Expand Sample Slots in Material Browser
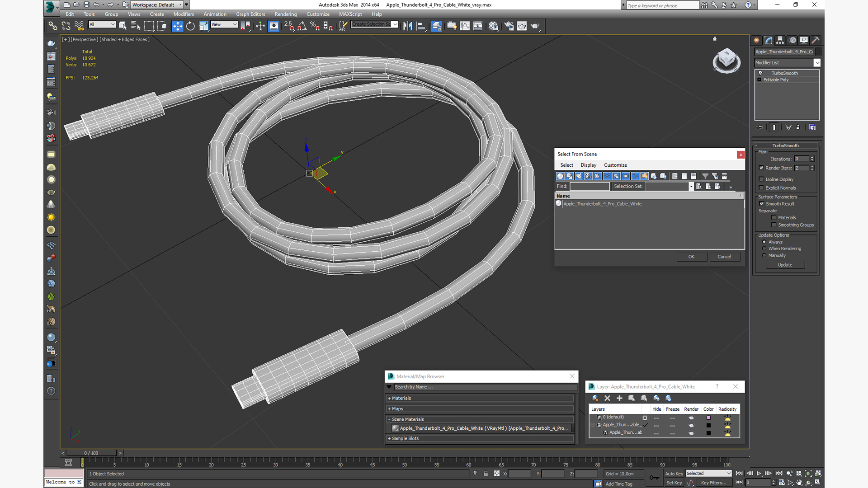The height and width of the screenshot is (488, 868). coord(480,439)
